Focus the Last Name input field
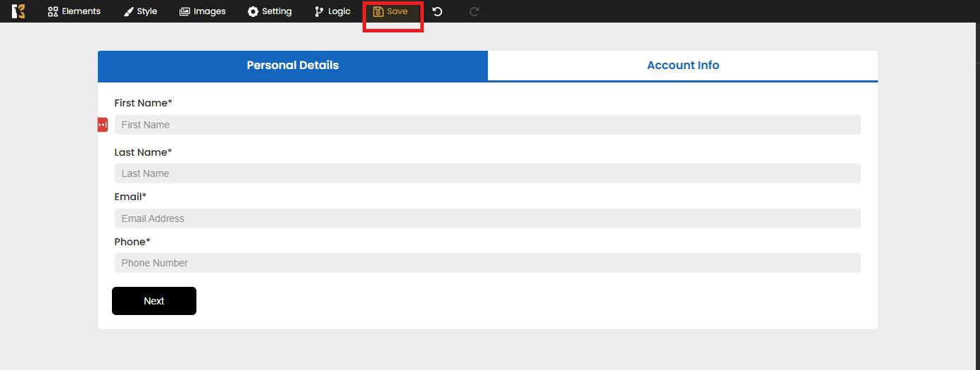The image size is (980, 370). (x=487, y=173)
